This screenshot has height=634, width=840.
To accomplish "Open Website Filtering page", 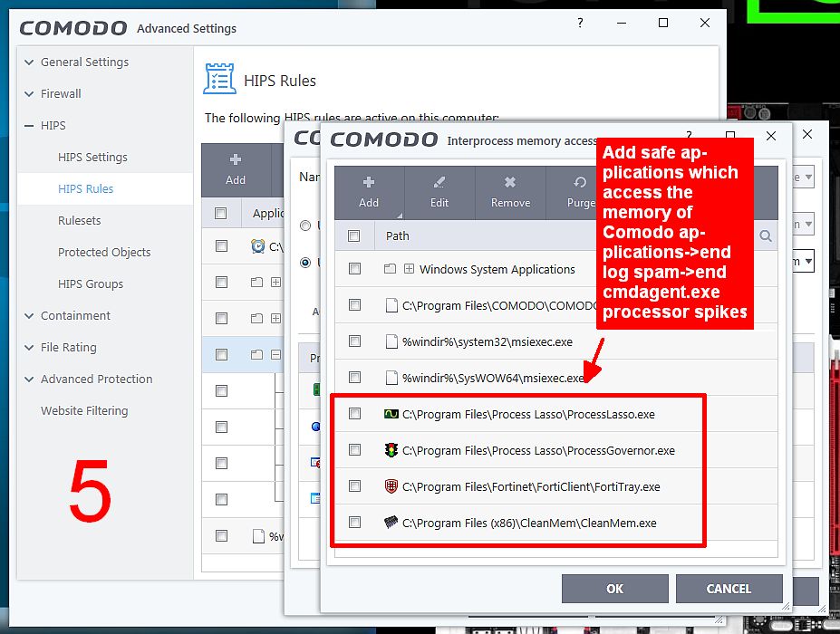I will point(84,410).
